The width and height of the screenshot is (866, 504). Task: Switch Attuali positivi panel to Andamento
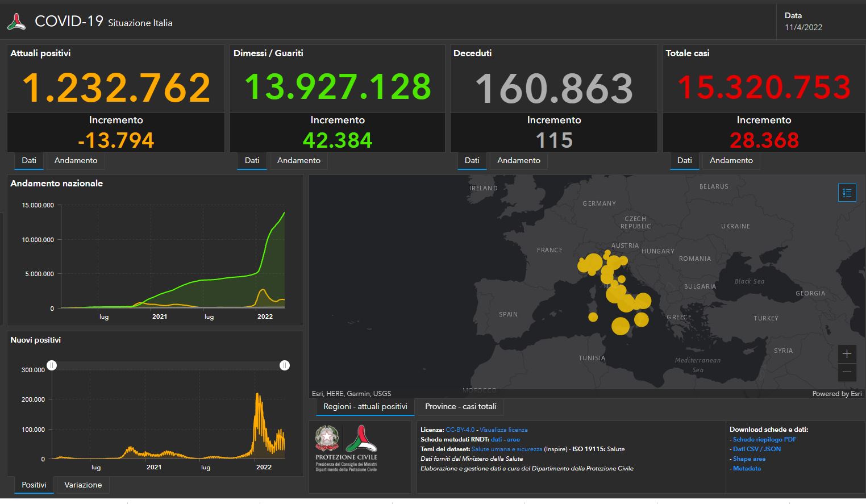[x=76, y=161]
